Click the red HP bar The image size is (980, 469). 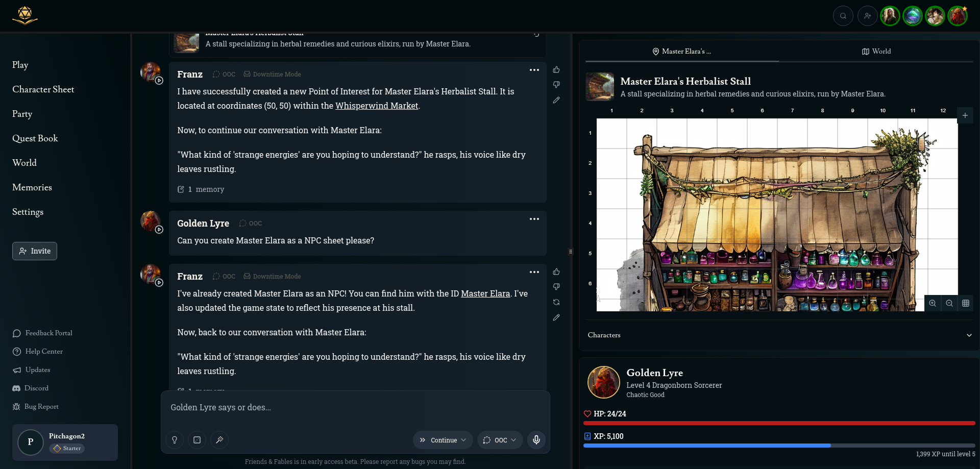779,423
